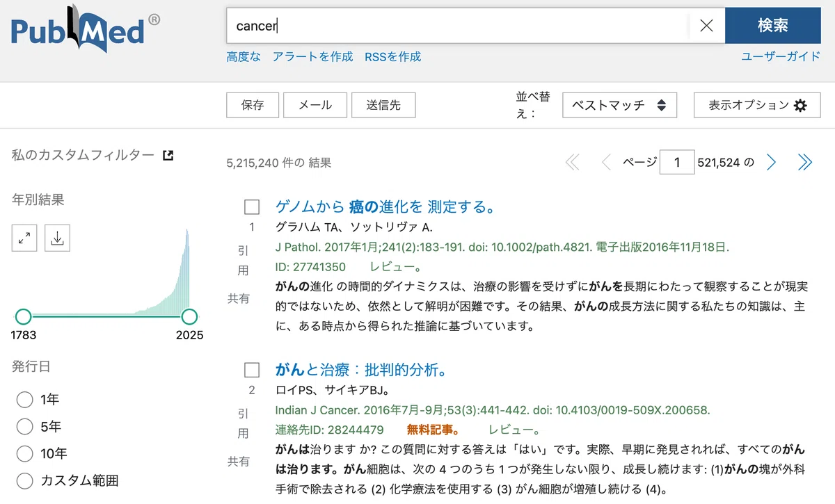Image resolution: width=835 pixels, height=504 pixels.
Task: Click the ID: 27741350 text
Action: pos(310,267)
